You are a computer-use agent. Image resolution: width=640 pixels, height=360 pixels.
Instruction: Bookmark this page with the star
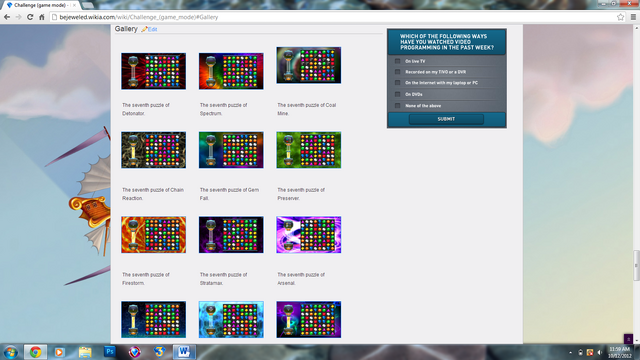point(620,17)
